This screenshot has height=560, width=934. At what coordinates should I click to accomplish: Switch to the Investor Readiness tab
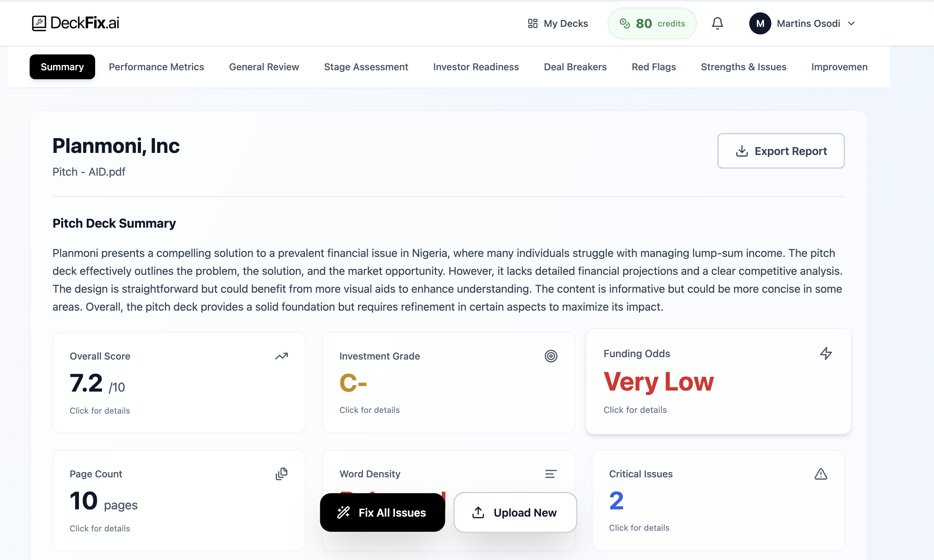tap(476, 67)
